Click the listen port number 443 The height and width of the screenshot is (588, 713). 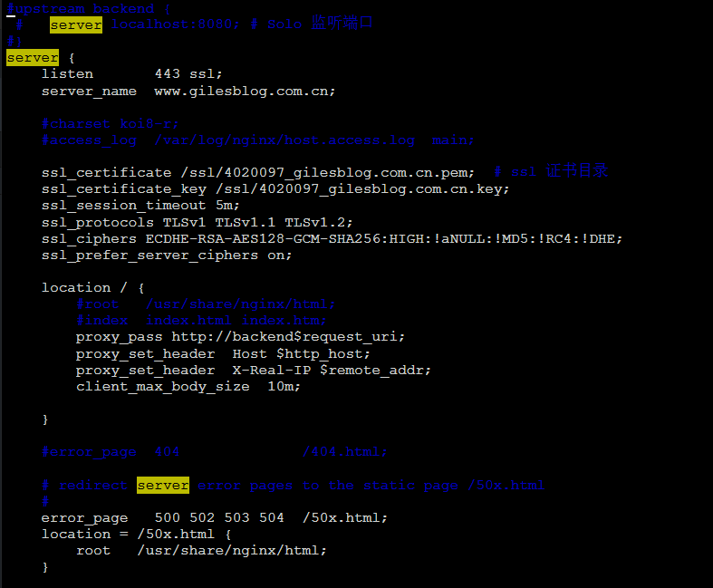click(x=168, y=74)
